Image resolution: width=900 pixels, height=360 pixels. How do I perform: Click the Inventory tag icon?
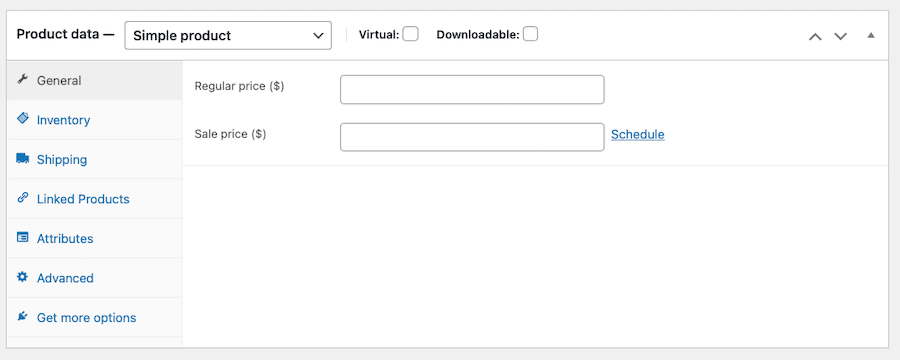coord(22,118)
